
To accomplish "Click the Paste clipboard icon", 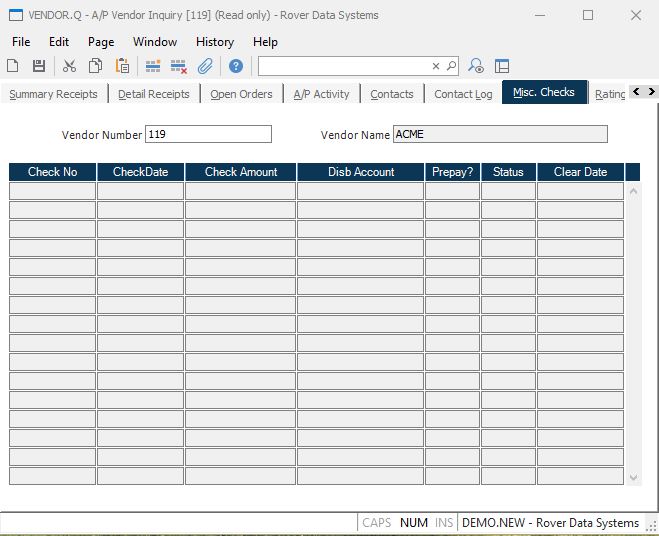I will [x=122, y=66].
